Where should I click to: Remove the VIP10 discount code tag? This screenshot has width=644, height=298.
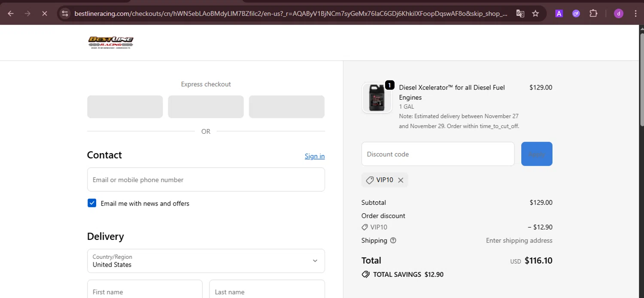click(401, 180)
